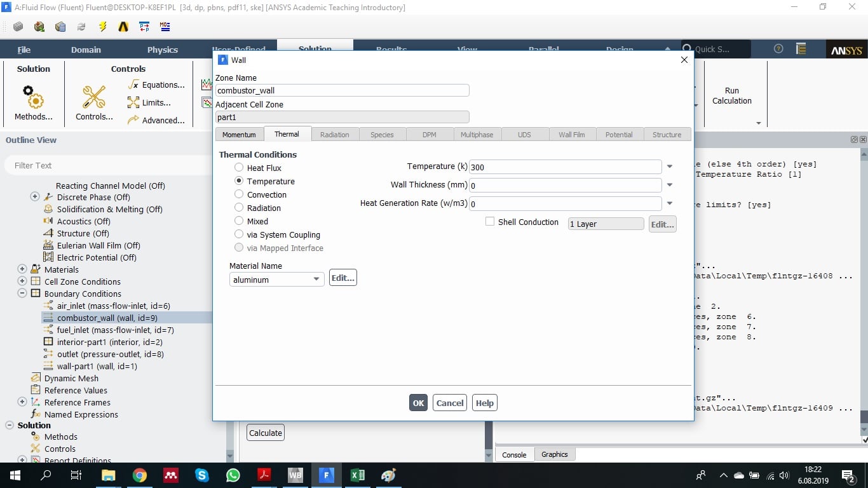The width and height of the screenshot is (868, 488).
Task: Open the File menu
Action: 24,50
